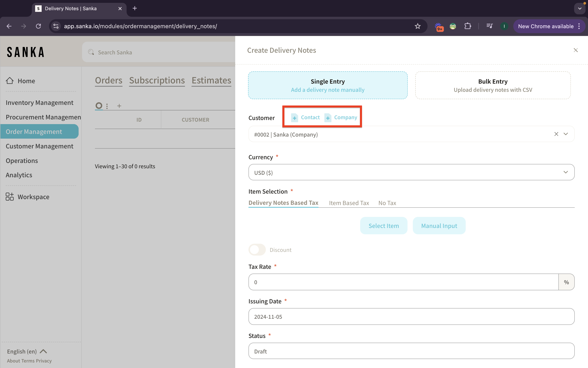
Task: Open the frog extension icon
Action: 453,26
